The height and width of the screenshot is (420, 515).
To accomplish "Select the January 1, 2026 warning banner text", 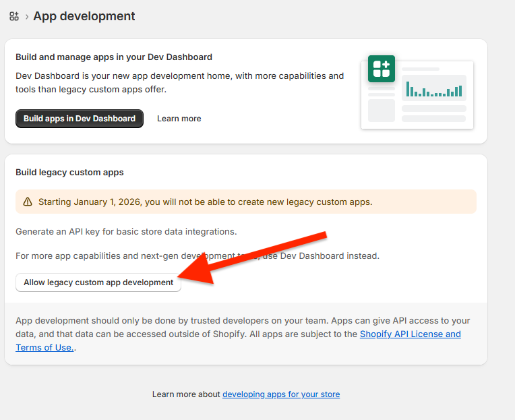I will click(205, 202).
